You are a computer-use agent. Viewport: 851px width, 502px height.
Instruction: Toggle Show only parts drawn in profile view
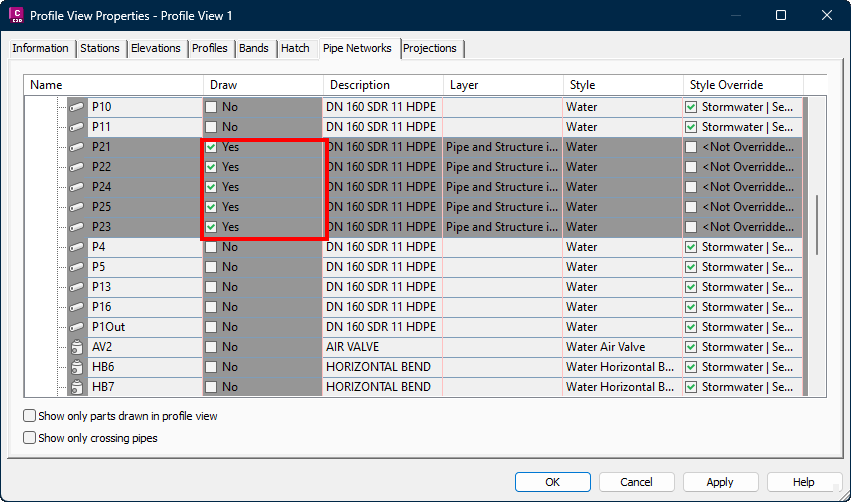click(x=29, y=416)
